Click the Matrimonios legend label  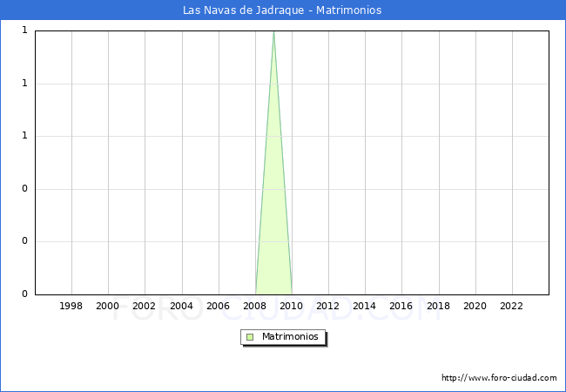290,337
